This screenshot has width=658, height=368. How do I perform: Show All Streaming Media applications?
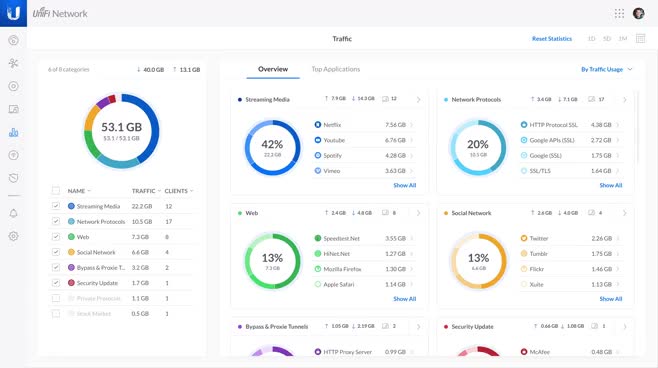tap(405, 185)
